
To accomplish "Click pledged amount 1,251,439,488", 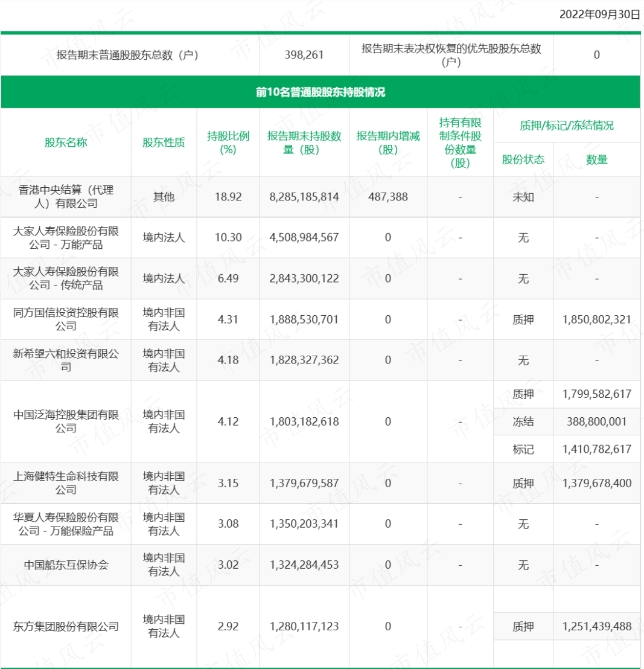I will click(597, 626).
